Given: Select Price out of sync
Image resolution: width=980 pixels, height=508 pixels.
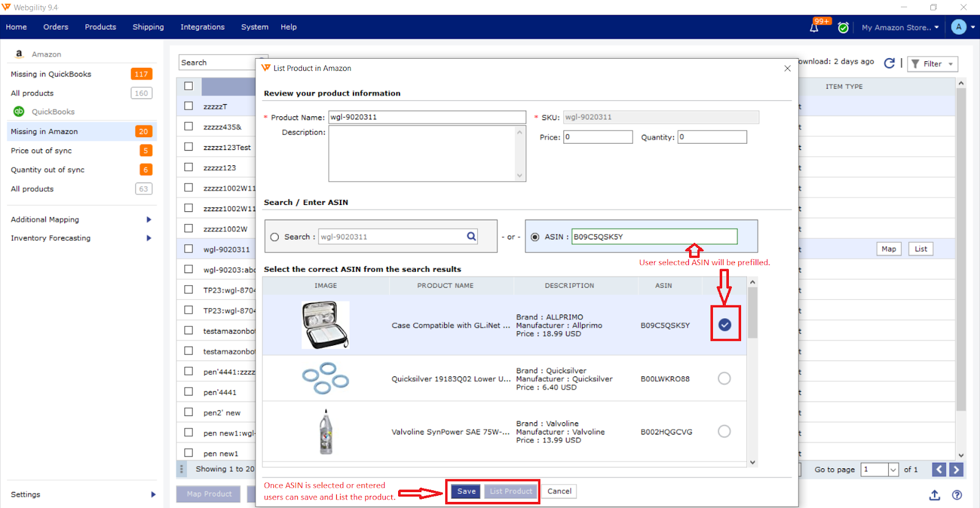Looking at the screenshot, I should point(81,151).
